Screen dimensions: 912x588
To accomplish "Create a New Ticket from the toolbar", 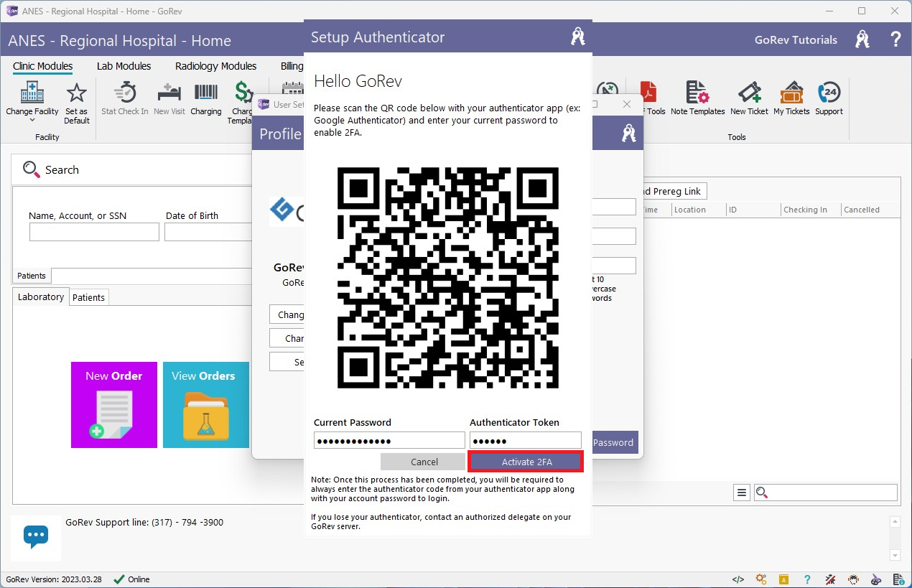I will [x=749, y=98].
